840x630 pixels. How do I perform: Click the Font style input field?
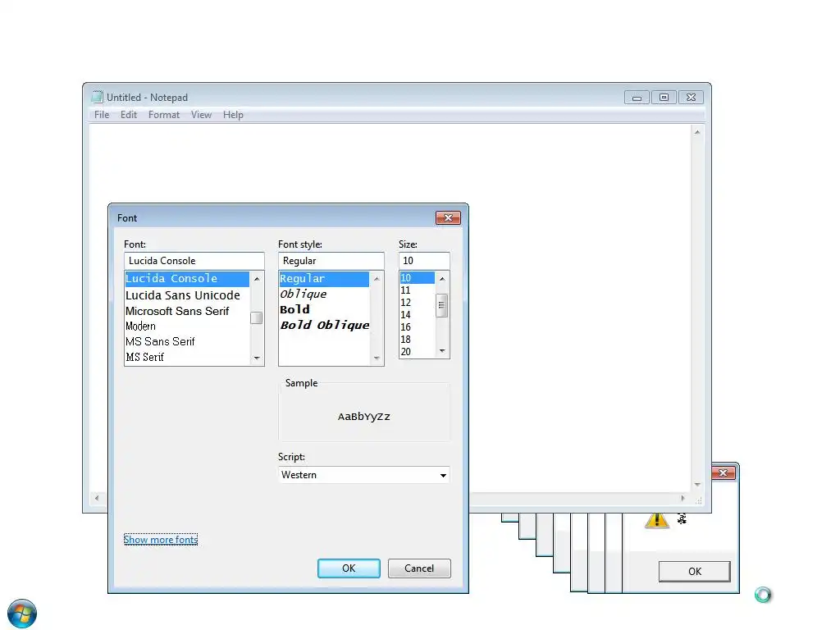coord(331,261)
